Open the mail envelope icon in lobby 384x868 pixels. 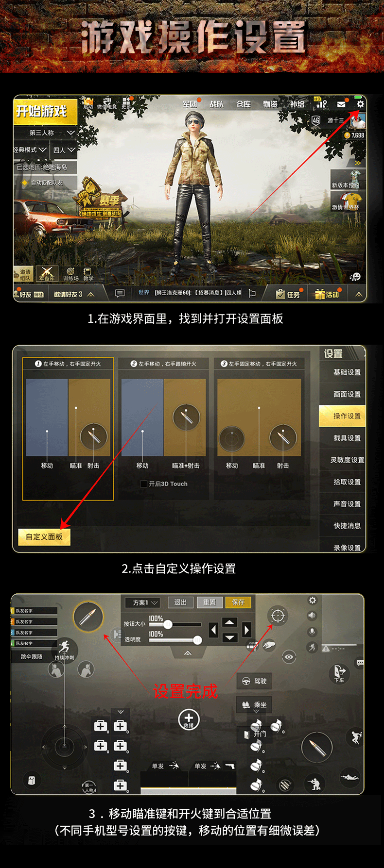(341, 104)
